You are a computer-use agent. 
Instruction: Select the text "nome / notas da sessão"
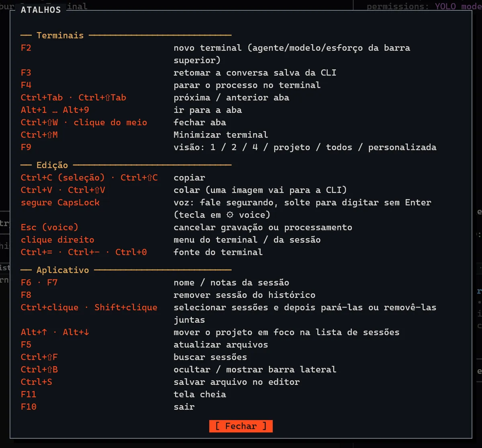[231, 283]
